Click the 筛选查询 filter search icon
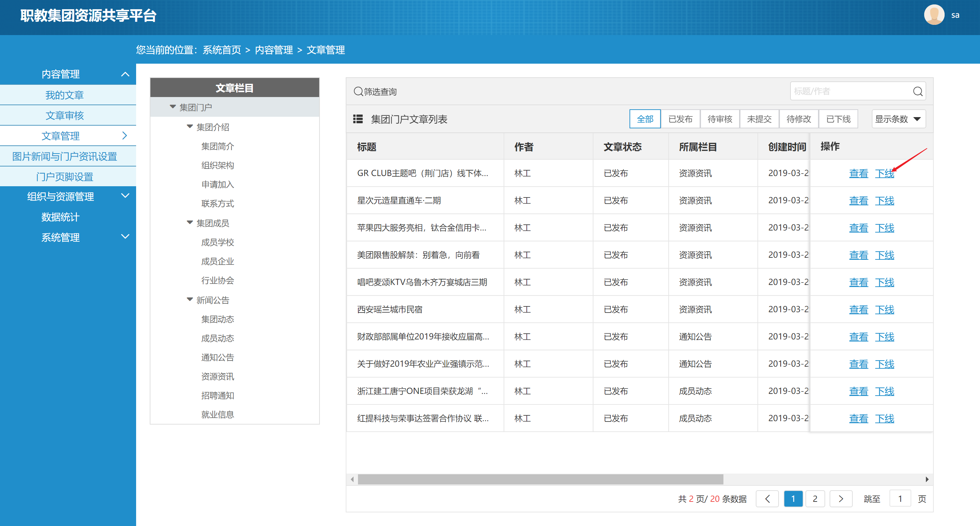 pos(358,91)
